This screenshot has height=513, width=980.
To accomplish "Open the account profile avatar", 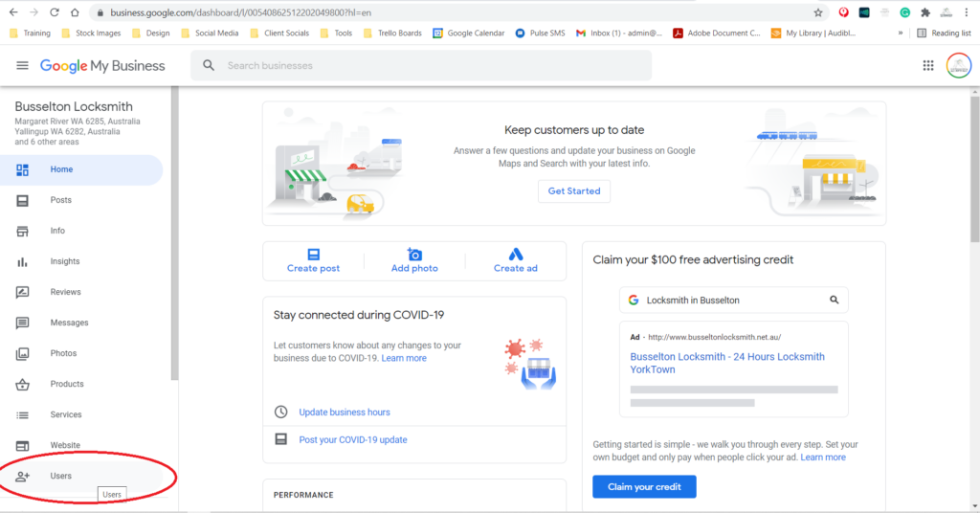I will [x=959, y=66].
